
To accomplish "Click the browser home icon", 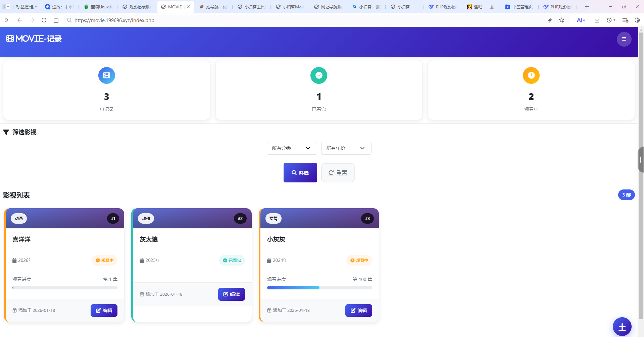I will [x=56, y=20].
